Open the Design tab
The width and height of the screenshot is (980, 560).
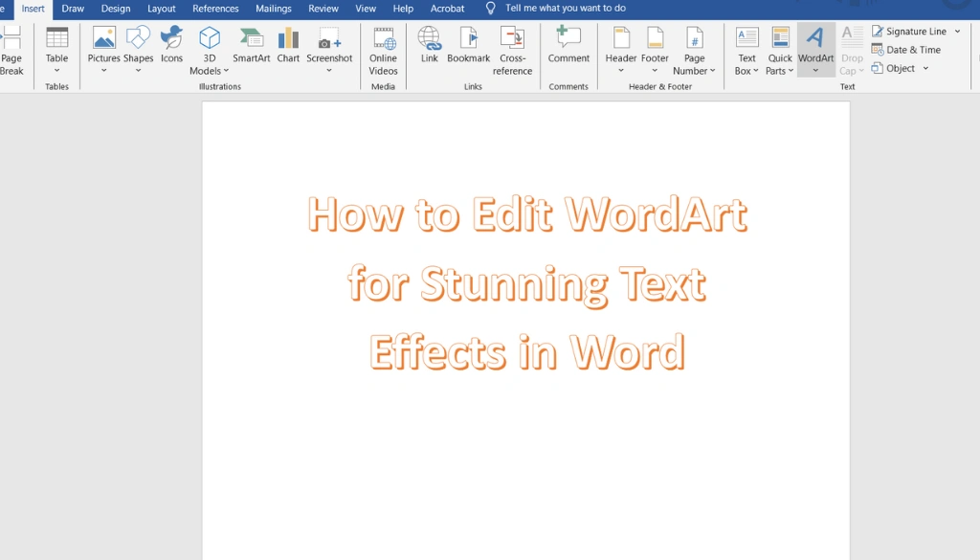[x=116, y=9]
